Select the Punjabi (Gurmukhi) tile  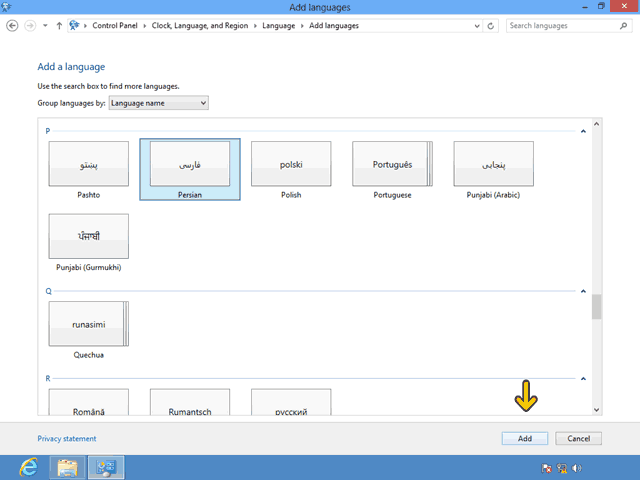pyautogui.click(x=89, y=242)
